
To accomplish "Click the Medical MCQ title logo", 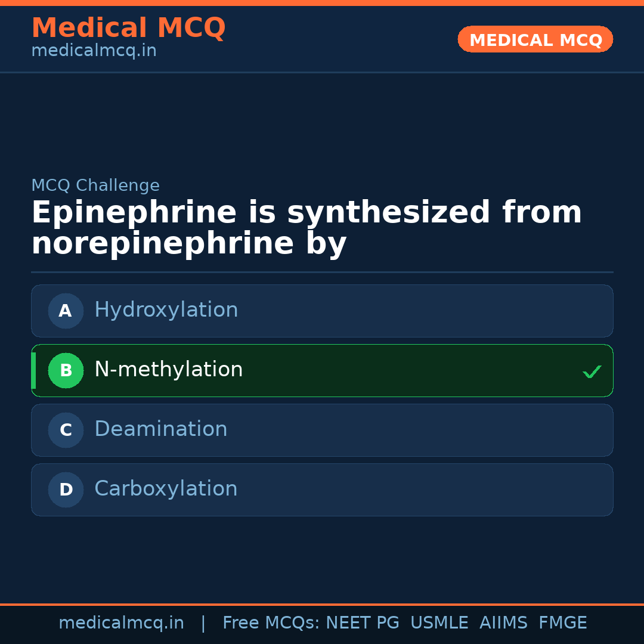I will pyautogui.click(x=128, y=28).
